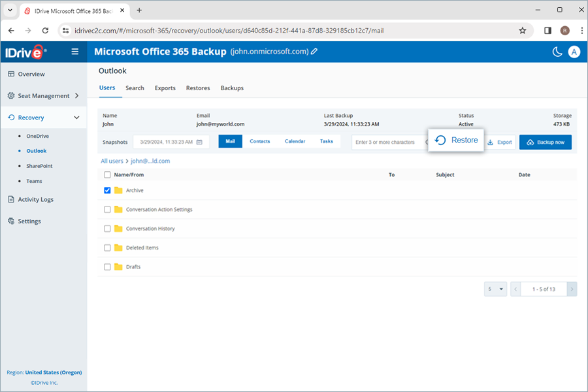Click the pencil icon to edit domain name
588x392 pixels.
click(314, 52)
